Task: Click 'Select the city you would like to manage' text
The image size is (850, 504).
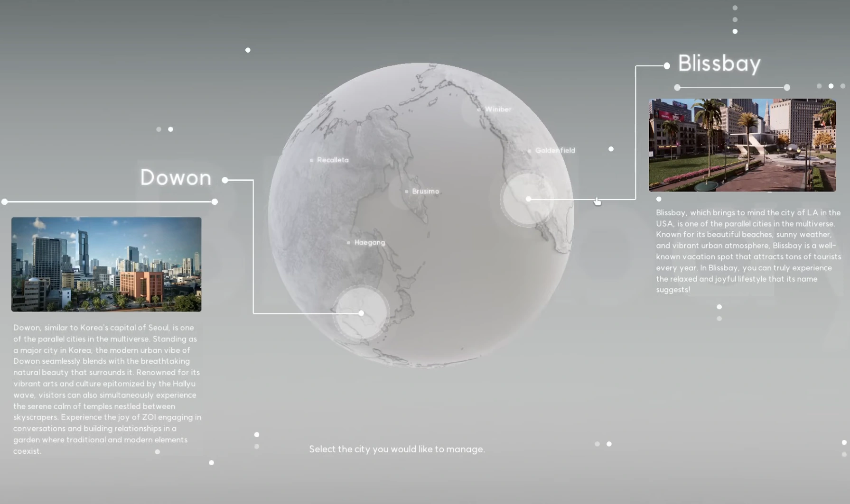Action: [397, 449]
